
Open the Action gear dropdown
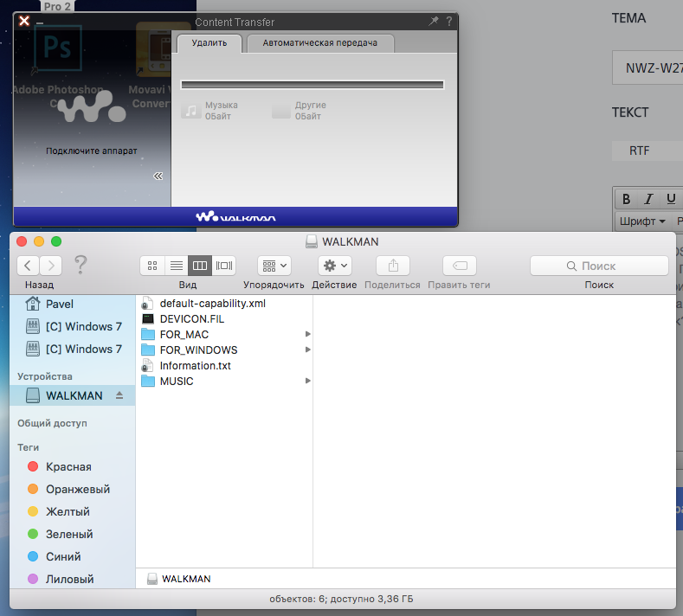pos(334,266)
